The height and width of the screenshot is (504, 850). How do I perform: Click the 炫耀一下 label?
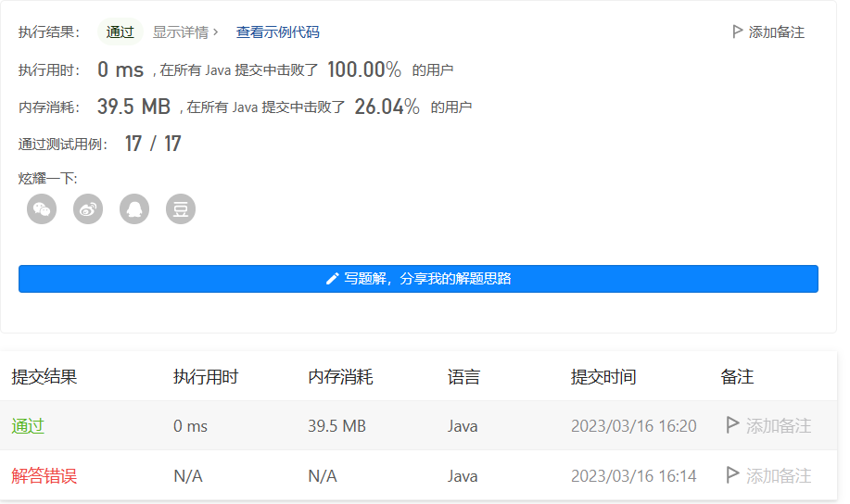coord(47,178)
